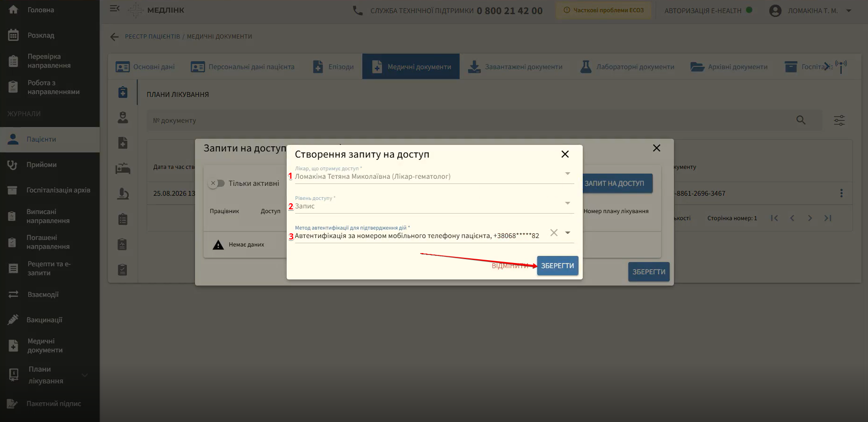
Task: Open the Основні дані tab
Action: (145, 67)
